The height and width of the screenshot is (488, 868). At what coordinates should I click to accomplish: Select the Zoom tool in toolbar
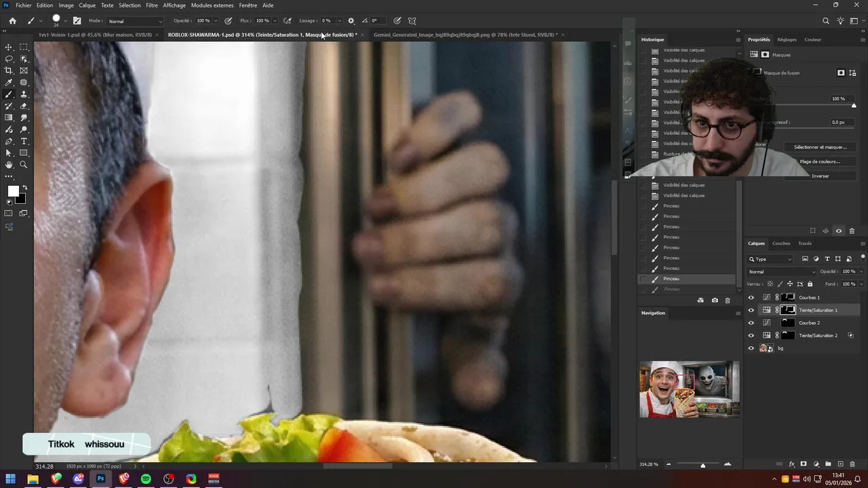point(24,165)
